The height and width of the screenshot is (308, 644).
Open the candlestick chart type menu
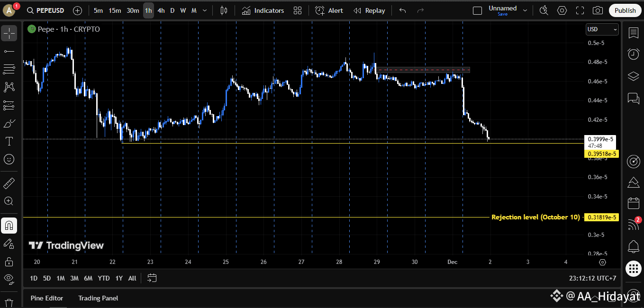[224, 10]
